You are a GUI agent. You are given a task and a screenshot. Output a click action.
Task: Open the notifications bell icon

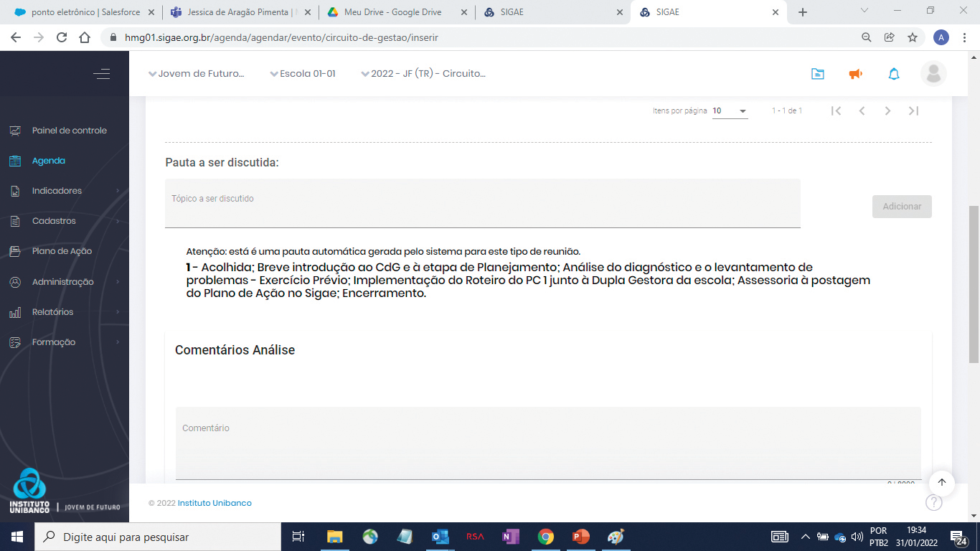click(894, 74)
